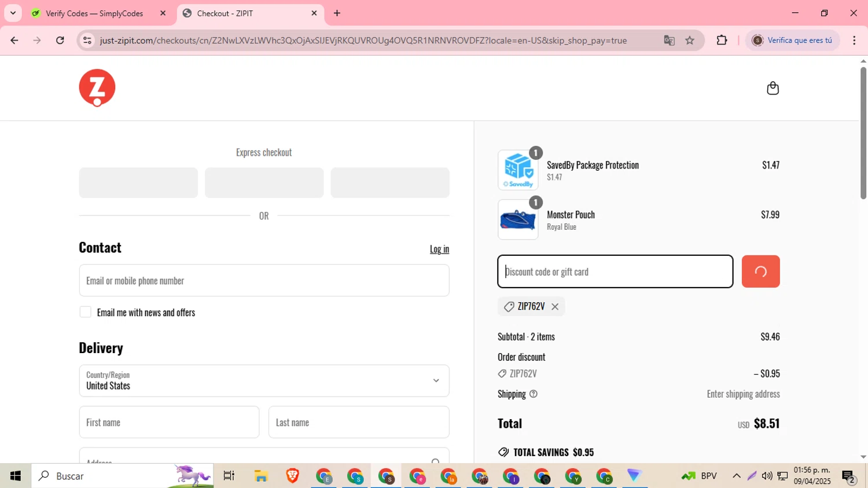Open the translate page icon
868x488 pixels.
coord(669,41)
